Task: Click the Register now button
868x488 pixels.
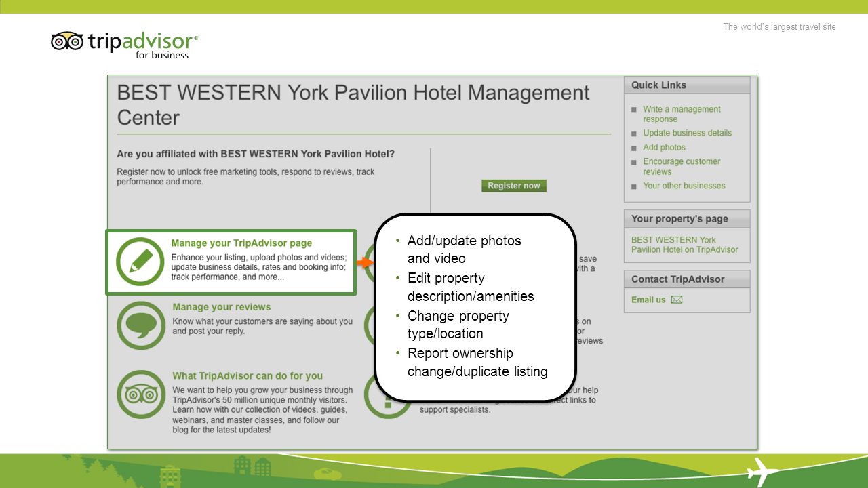Action: click(514, 186)
